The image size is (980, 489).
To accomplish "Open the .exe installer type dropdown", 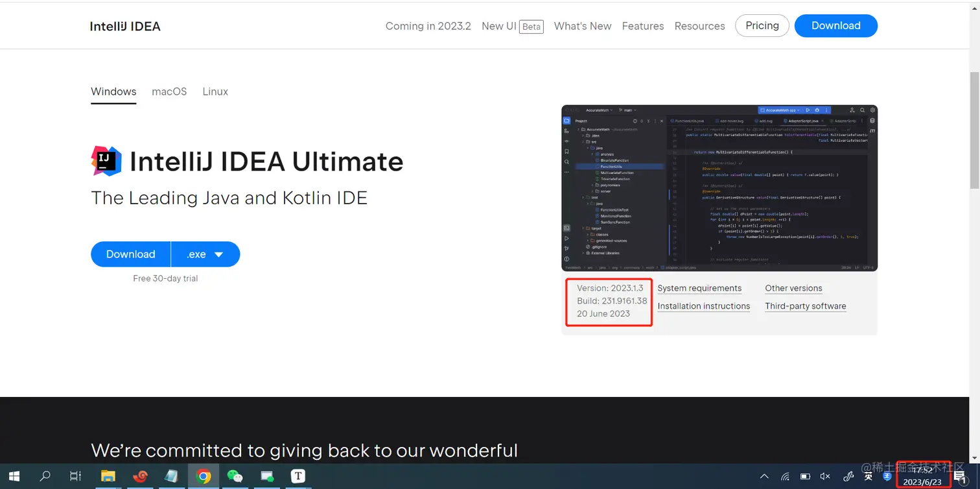I will (205, 254).
